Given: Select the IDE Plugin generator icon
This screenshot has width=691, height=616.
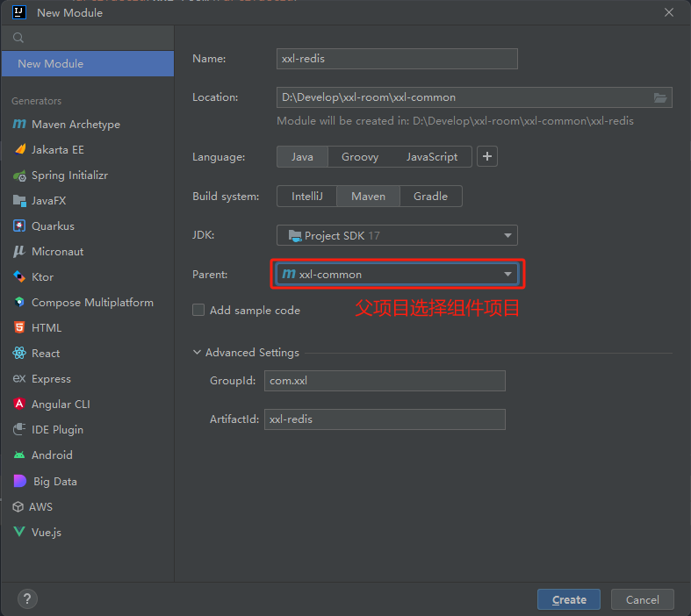Looking at the screenshot, I should click(19, 429).
